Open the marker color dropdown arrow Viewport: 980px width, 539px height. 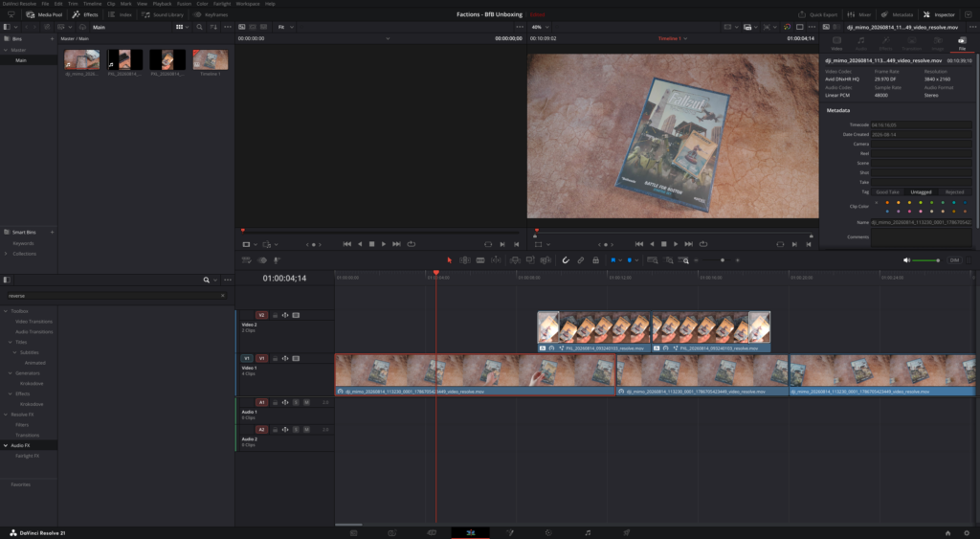click(636, 260)
